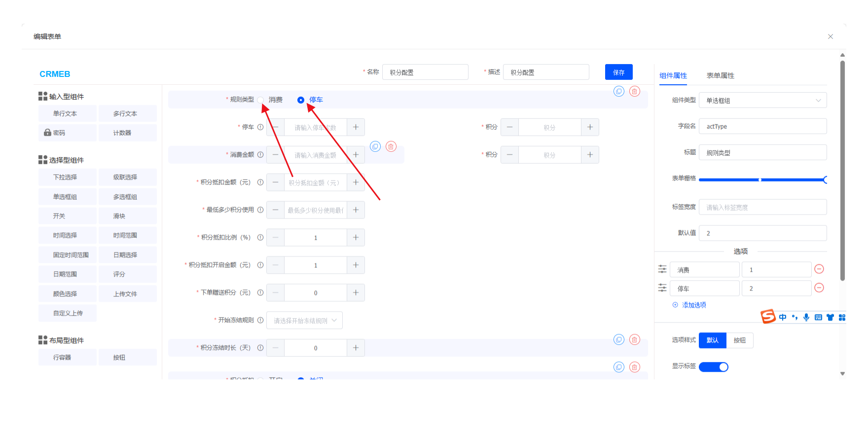Increase the 积分抵扣比例 value with plus
This screenshot has width=868, height=433.
click(356, 238)
